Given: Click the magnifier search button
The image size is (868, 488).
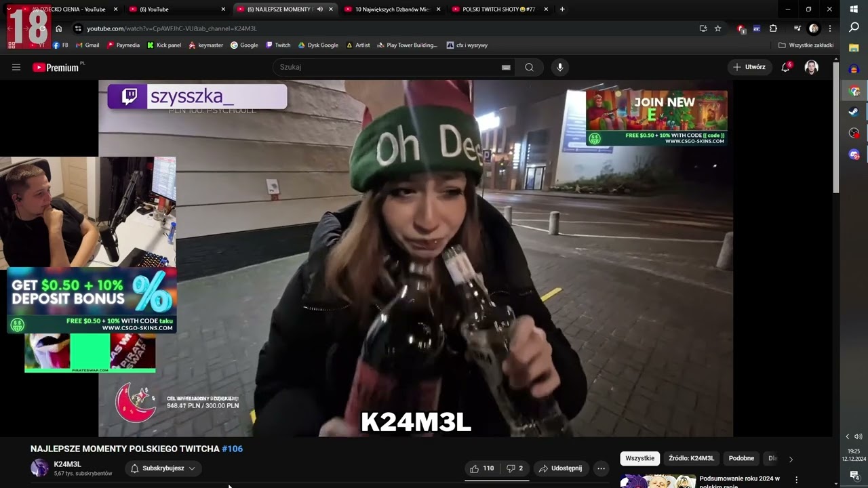Looking at the screenshot, I should 529,67.
